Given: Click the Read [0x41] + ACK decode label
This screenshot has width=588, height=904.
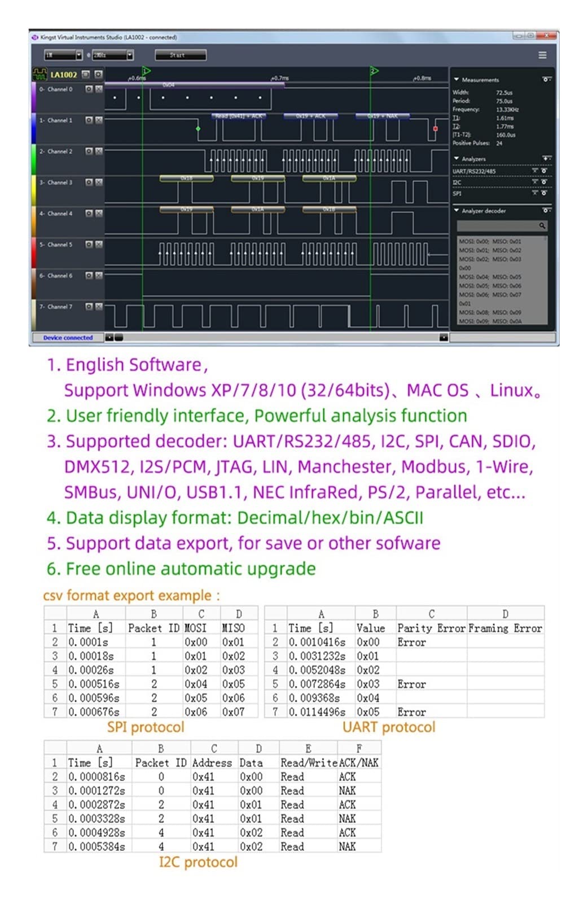Looking at the screenshot, I should click(239, 116).
